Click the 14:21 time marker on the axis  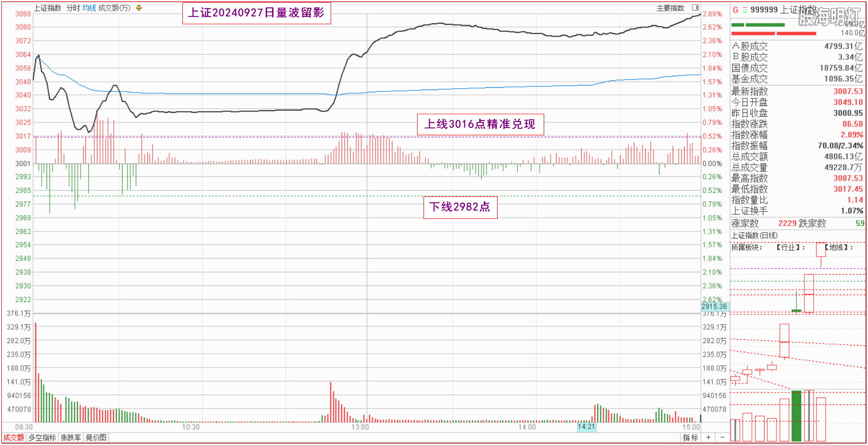pyautogui.click(x=586, y=427)
